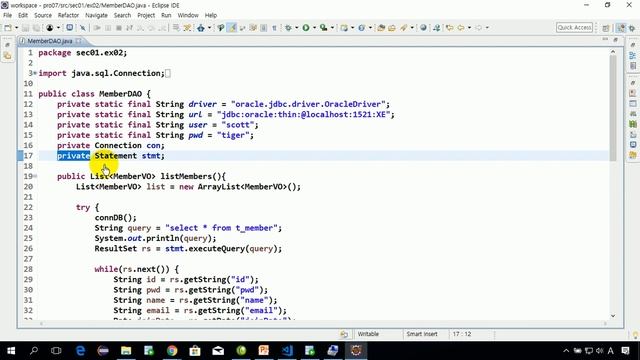Open the Edit menu
Viewport: 640px width, 360px height.
[x=23, y=15]
